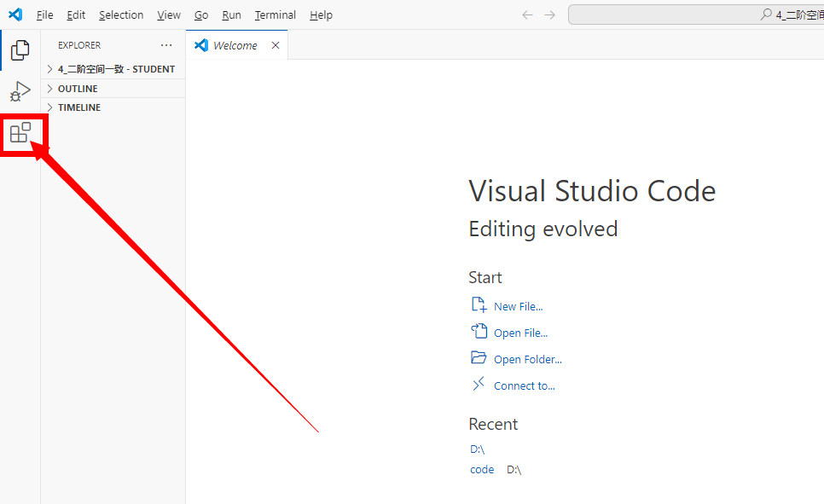The width and height of the screenshot is (824, 504).
Task: Expand the OUTLINE section
Action: pyautogui.click(x=113, y=89)
